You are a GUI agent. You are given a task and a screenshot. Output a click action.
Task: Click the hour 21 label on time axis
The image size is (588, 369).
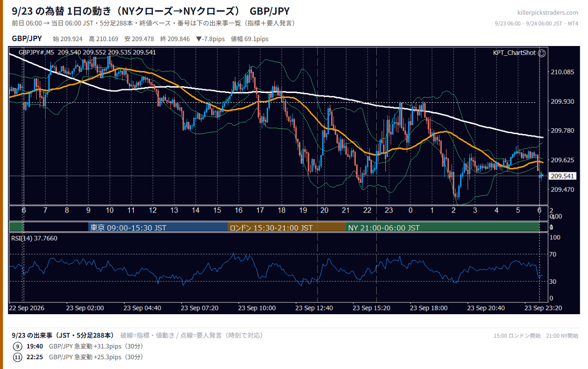(346, 210)
